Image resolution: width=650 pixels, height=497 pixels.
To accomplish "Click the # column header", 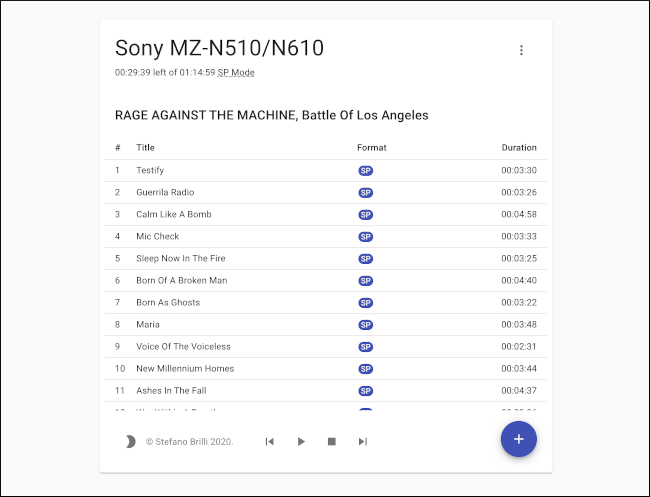I will point(118,148).
